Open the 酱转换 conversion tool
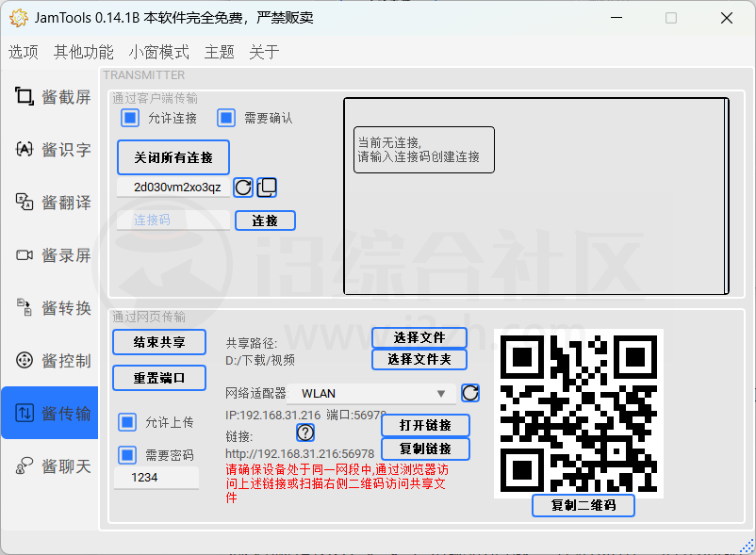756x555 pixels. (50, 308)
